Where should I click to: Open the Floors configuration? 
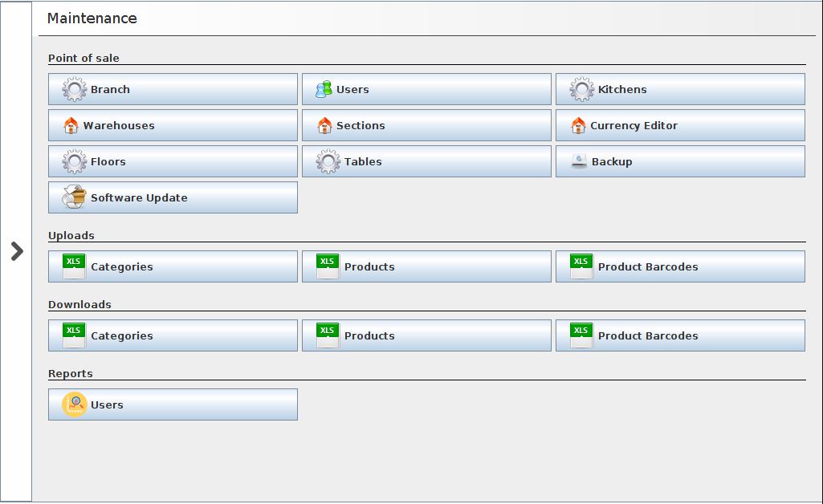(173, 161)
